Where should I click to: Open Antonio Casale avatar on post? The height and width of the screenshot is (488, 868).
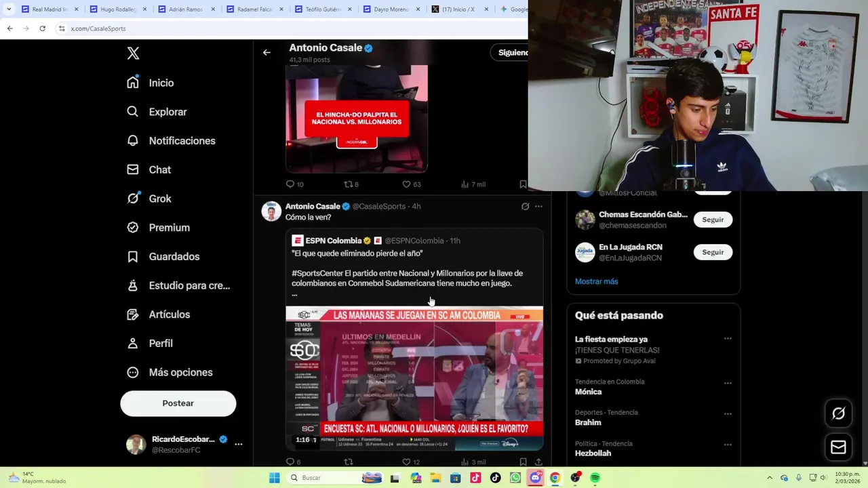pos(271,211)
